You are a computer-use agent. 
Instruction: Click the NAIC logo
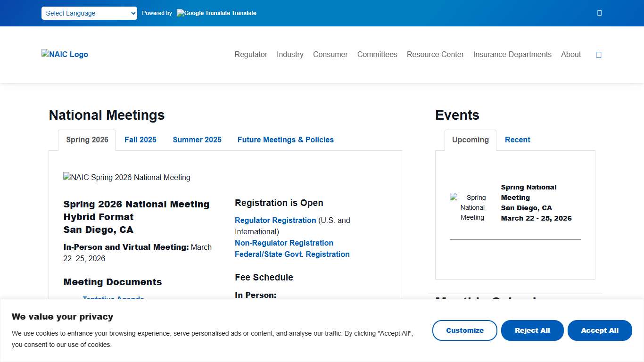(65, 54)
